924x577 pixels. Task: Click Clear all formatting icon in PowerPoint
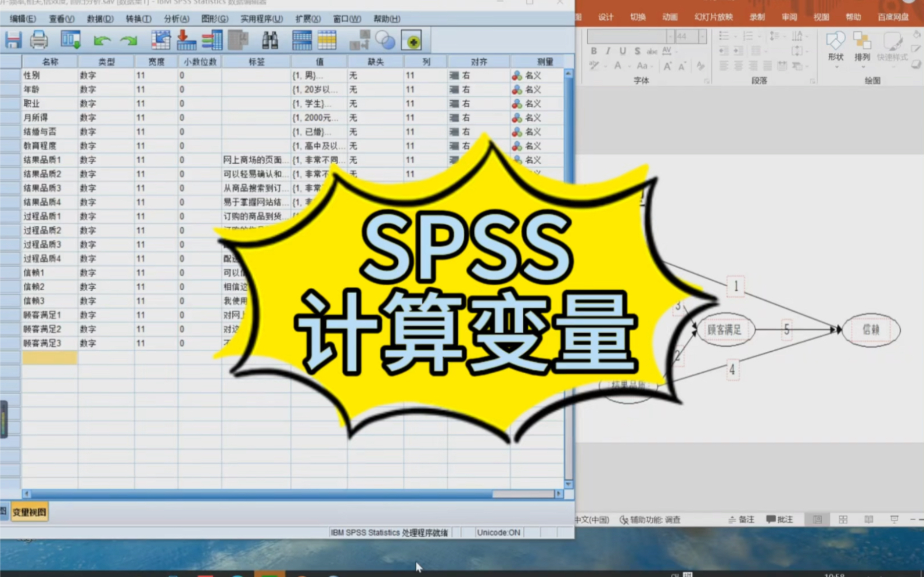click(x=701, y=66)
